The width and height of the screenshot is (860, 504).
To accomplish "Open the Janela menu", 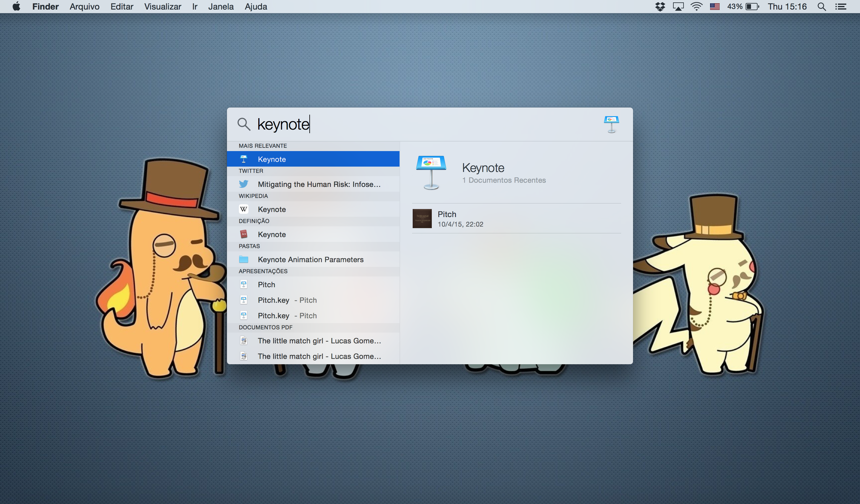I will coord(221,7).
